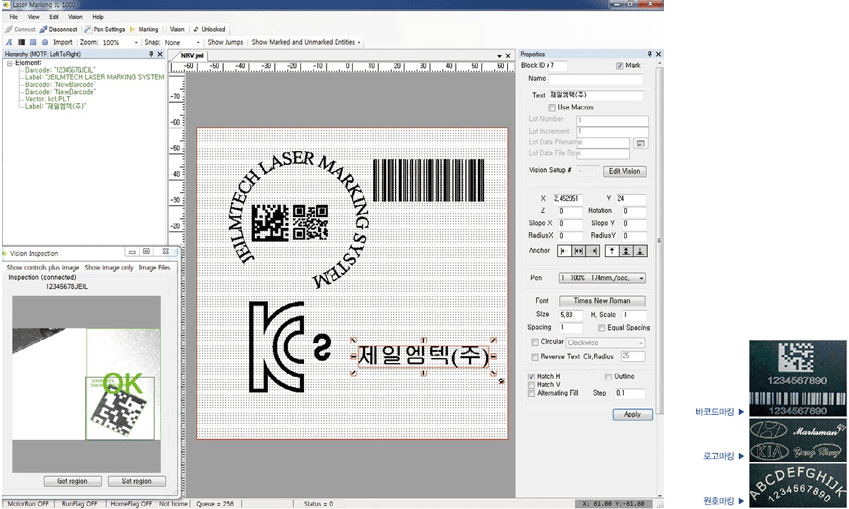Image resolution: width=849 pixels, height=509 pixels.
Task: Click the Step value field
Action: [x=630, y=394]
